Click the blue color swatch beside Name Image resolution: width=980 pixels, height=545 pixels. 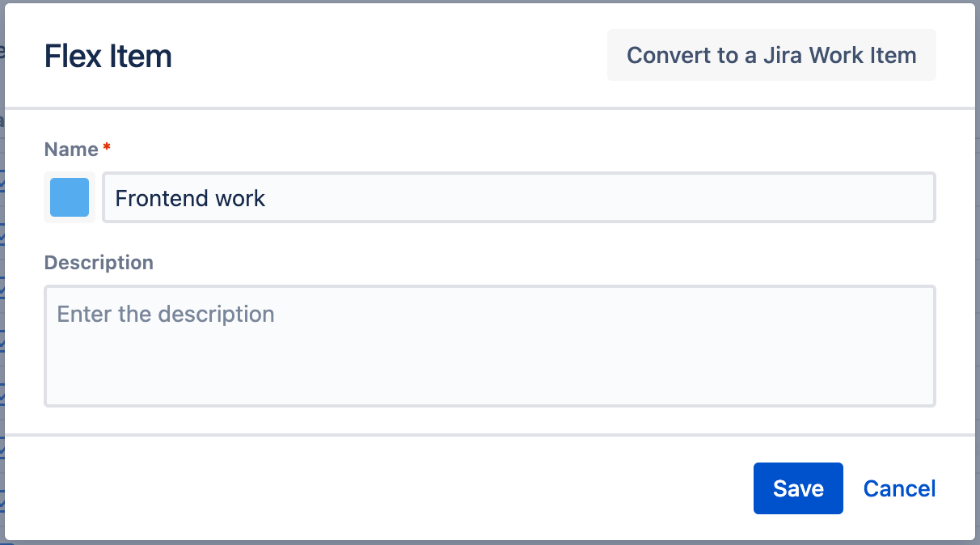pos(70,198)
